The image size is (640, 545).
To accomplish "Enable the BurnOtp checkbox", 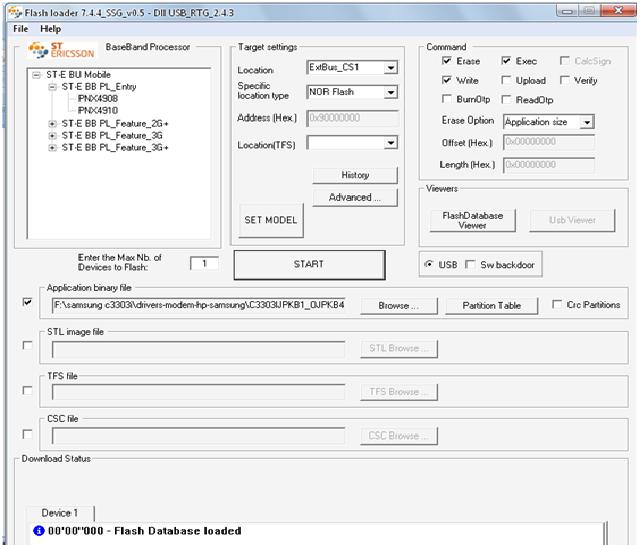I will tap(447, 99).
